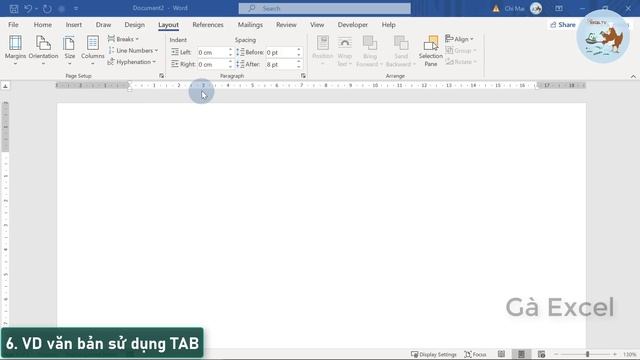The image size is (640, 360).
Task: Switch to the References tab
Action: coord(208,24)
